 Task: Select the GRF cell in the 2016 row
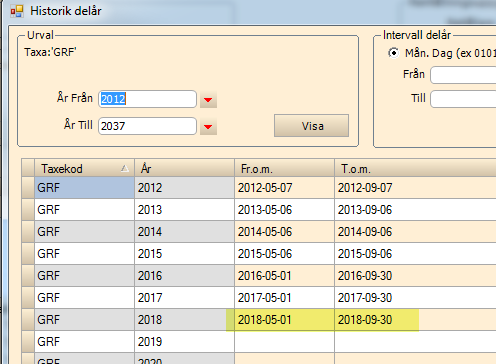84,276
